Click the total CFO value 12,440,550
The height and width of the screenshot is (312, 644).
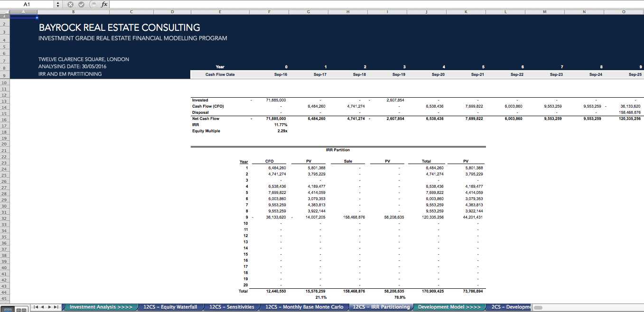click(x=276, y=291)
